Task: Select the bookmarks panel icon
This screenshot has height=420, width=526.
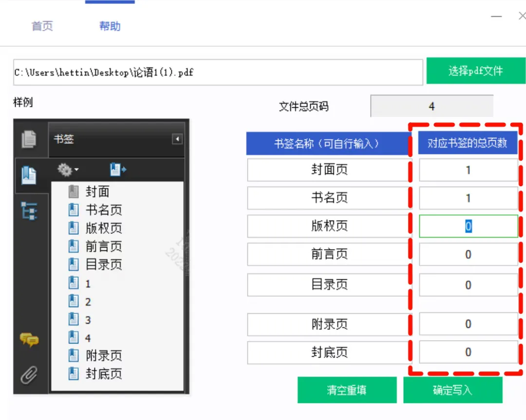Action: tap(29, 175)
